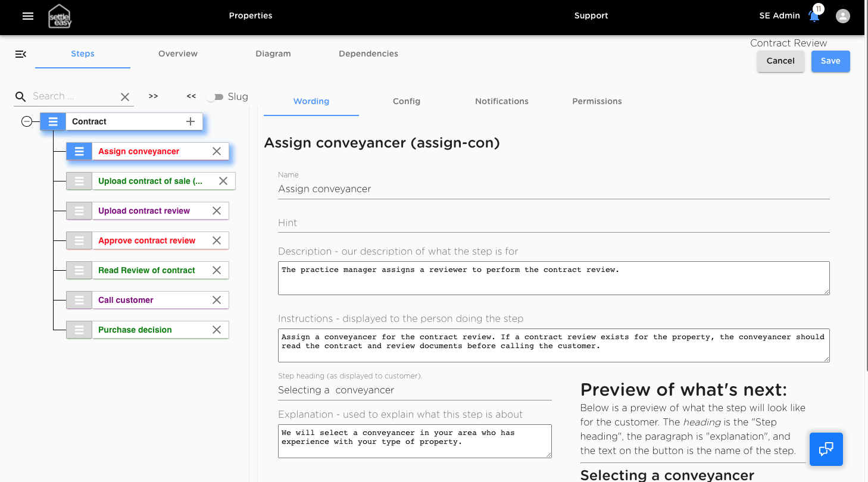Focus the Search steps field
This screenshot has height=482, width=868.
click(x=73, y=96)
